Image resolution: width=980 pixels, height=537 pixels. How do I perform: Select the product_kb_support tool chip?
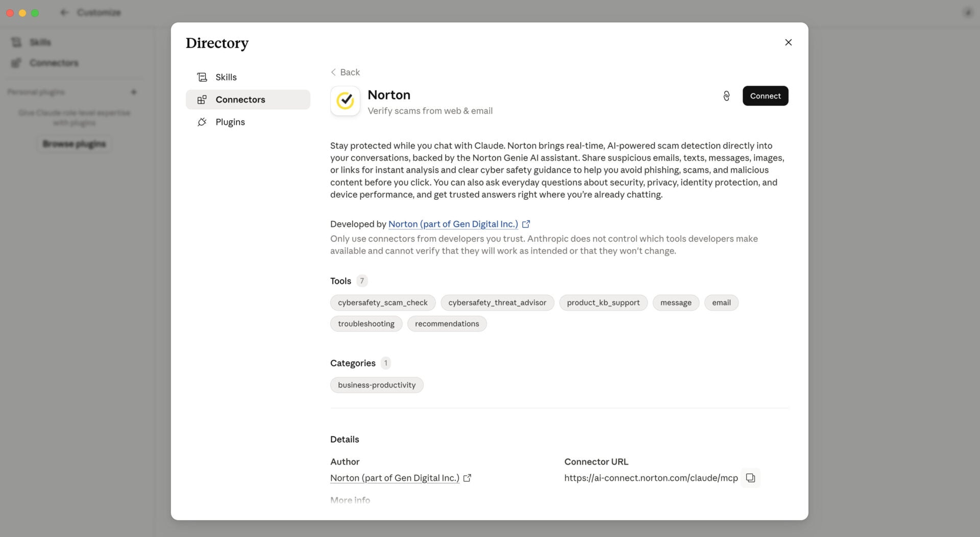[603, 302]
